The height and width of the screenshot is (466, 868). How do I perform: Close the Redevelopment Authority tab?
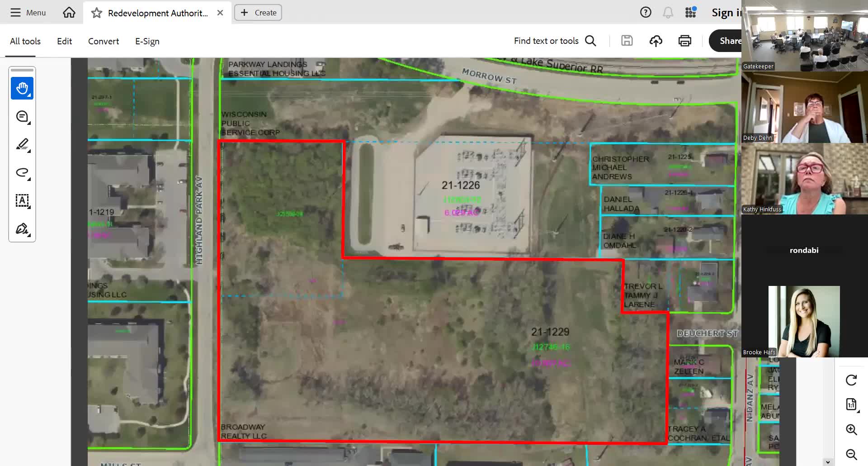coord(220,13)
